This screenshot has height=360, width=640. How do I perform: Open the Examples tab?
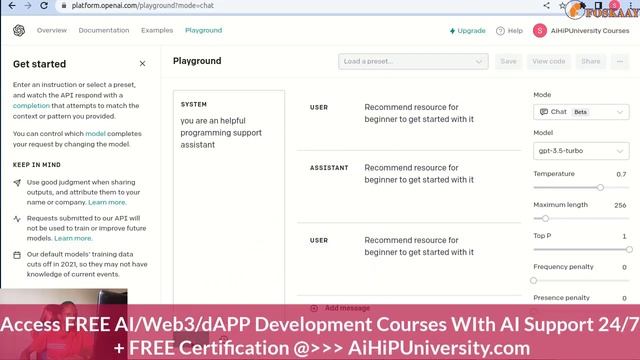pyautogui.click(x=157, y=30)
